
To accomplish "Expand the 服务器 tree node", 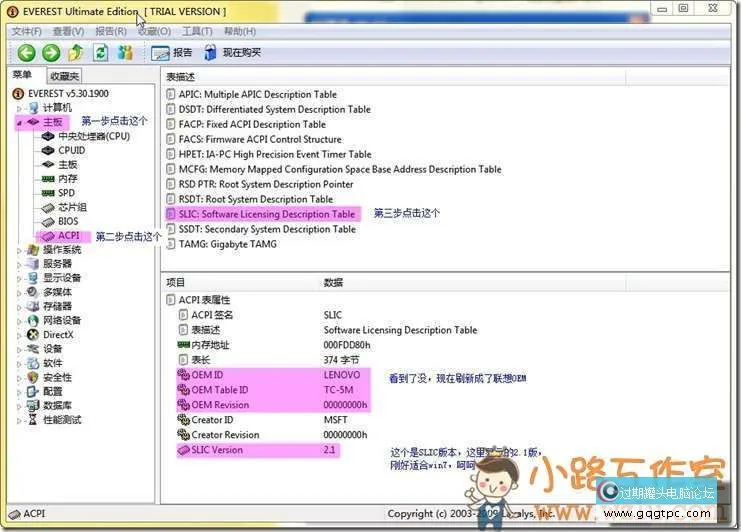I will [19, 265].
